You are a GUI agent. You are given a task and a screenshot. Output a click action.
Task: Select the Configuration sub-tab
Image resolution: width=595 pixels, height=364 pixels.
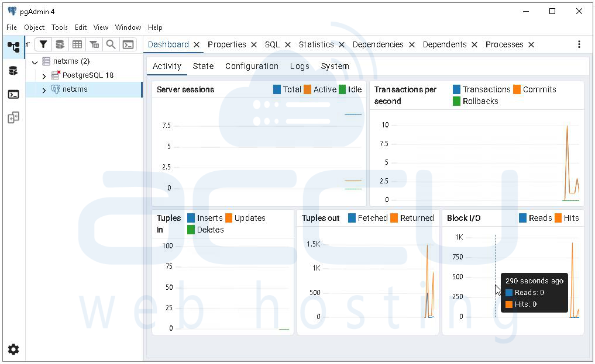tap(252, 66)
